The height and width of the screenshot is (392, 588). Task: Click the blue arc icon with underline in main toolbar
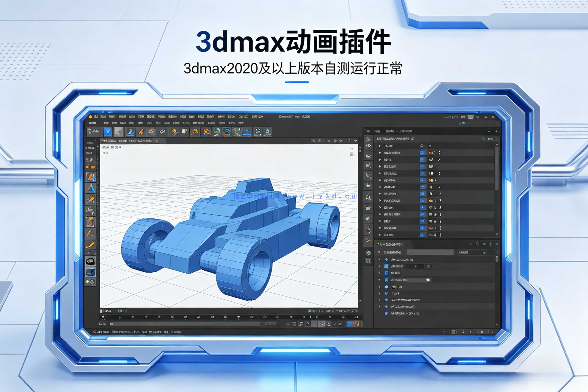coord(247,132)
